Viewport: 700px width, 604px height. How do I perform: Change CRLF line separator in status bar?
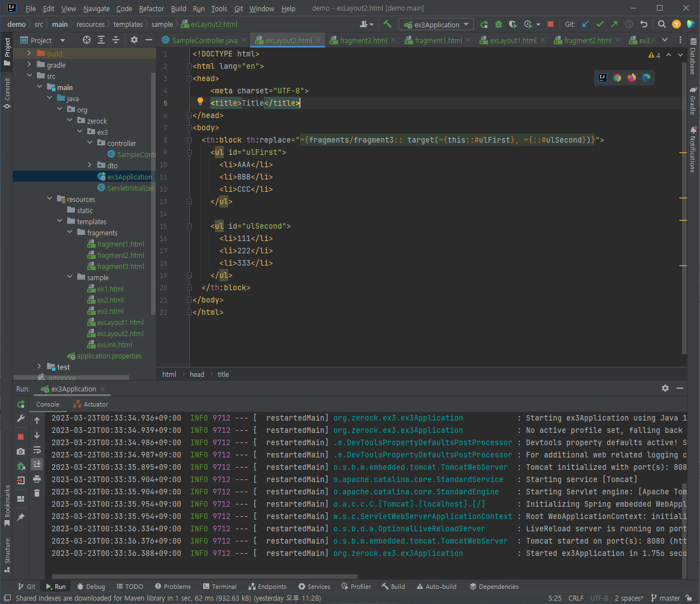click(x=576, y=598)
